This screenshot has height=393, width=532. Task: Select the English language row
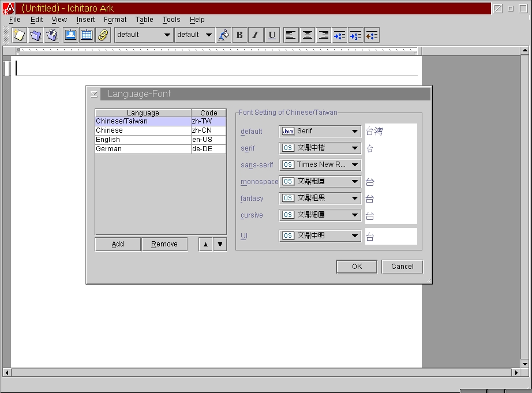tap(160, 140)
